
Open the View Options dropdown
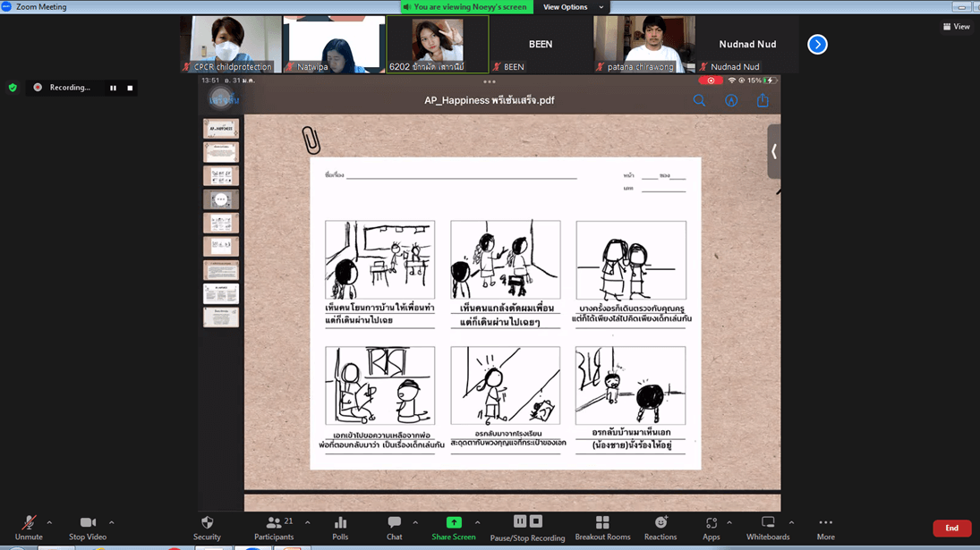[573, 7]
